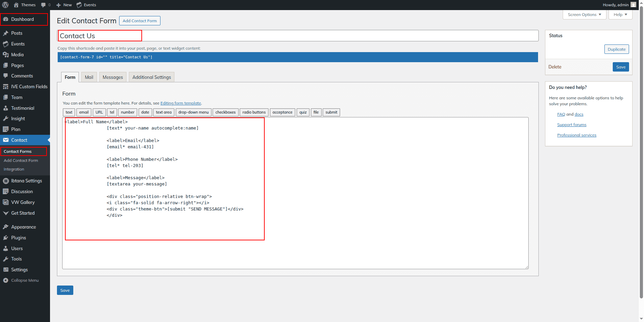Click the admin user avatar icon
Image resolution: width=644 pixels, height=322 pixels.
point(633,5)
